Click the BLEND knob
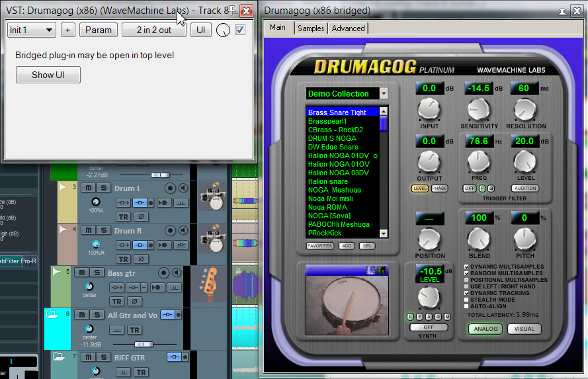This screenshot has width=588, height=379. tap(478, 239)
